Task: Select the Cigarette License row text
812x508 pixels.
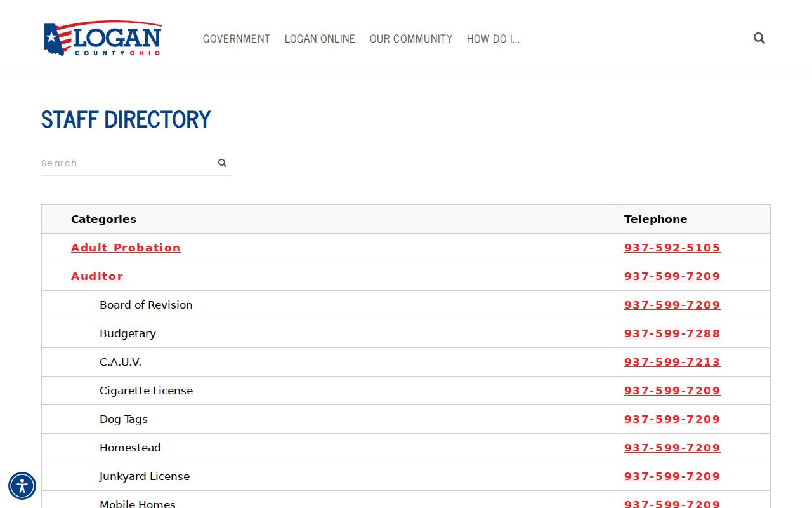Action: coord(146,391)
